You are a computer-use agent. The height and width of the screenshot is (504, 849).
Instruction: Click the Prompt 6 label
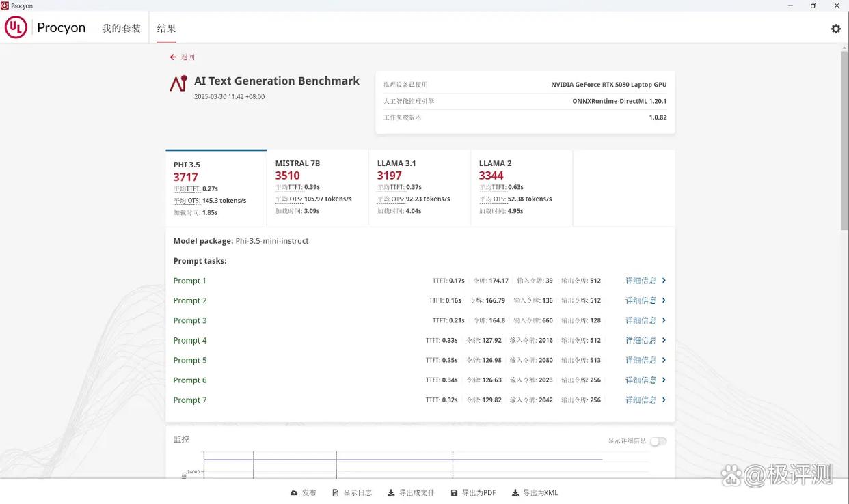coord(190,380)
